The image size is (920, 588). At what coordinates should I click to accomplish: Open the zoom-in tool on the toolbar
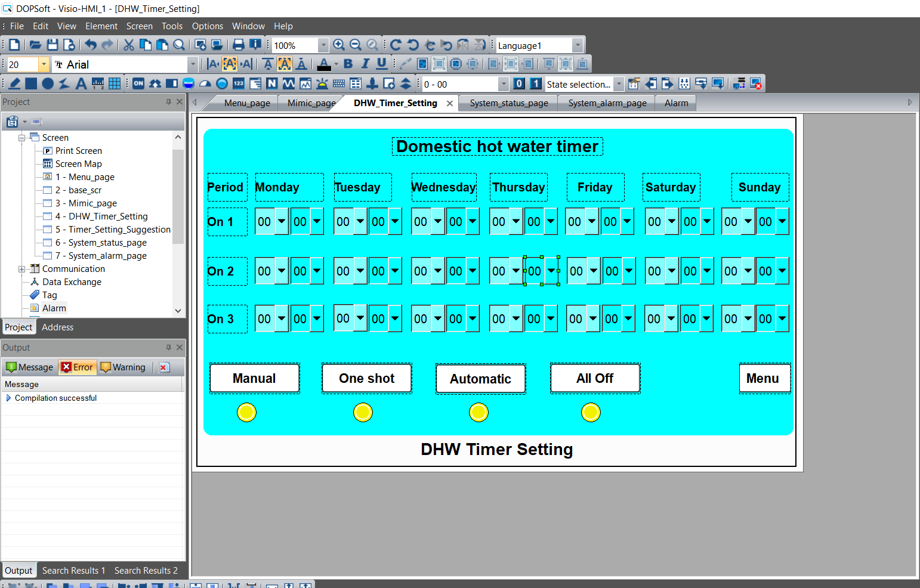point(339,45)
